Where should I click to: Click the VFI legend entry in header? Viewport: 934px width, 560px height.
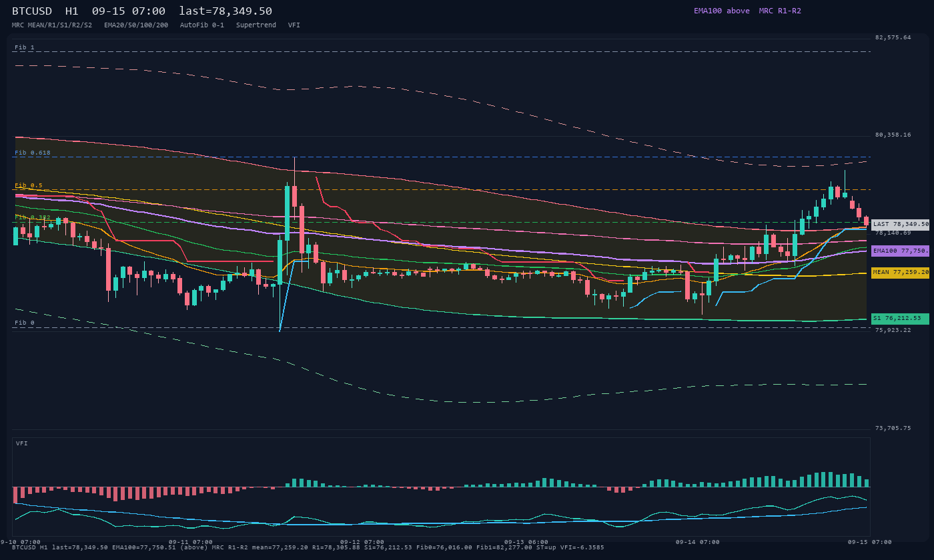pyautogui.click(x=294, y=25)
